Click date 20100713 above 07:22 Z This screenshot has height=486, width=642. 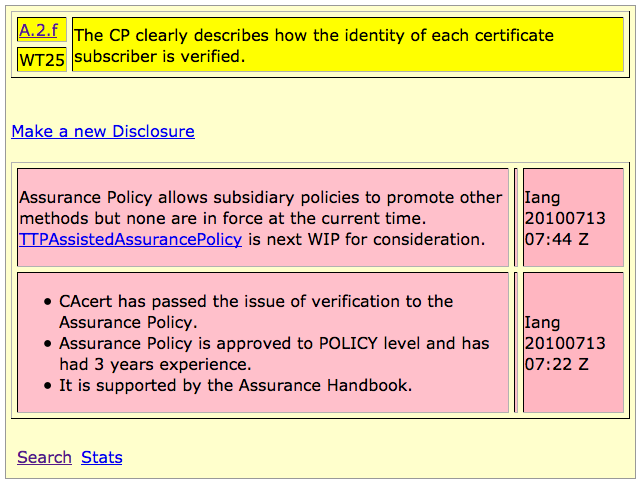565,343
